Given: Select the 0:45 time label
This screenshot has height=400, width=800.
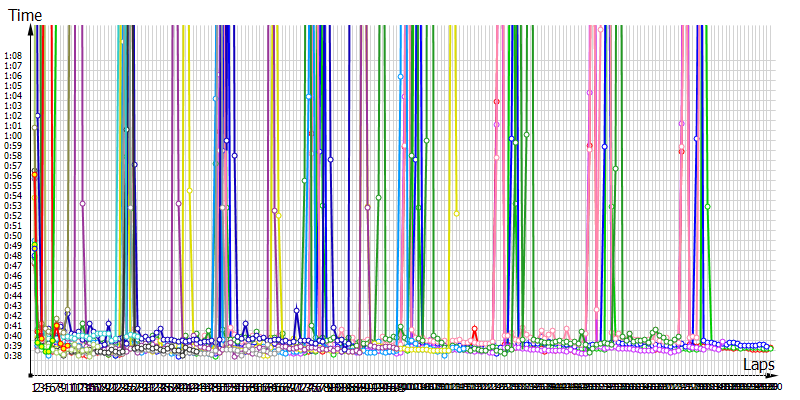Looking at the screenshot, I should (13, 285).
